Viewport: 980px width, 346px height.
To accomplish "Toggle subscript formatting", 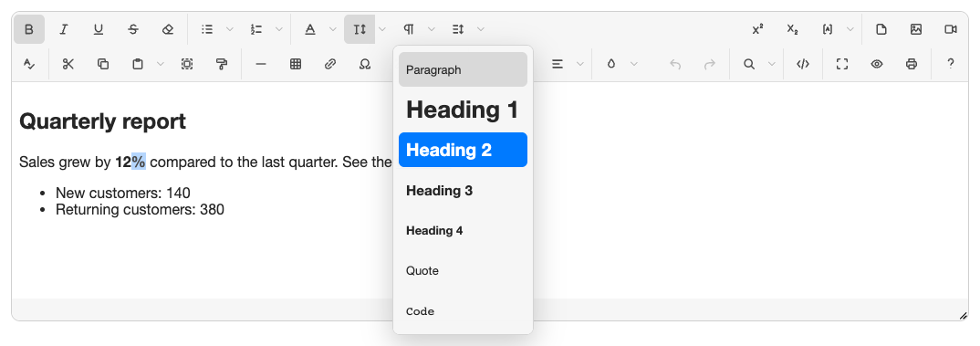I will [x=793, y=29].
